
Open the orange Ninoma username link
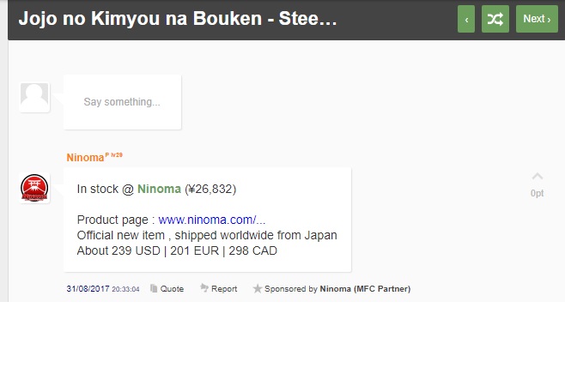(x=85, y=158)
